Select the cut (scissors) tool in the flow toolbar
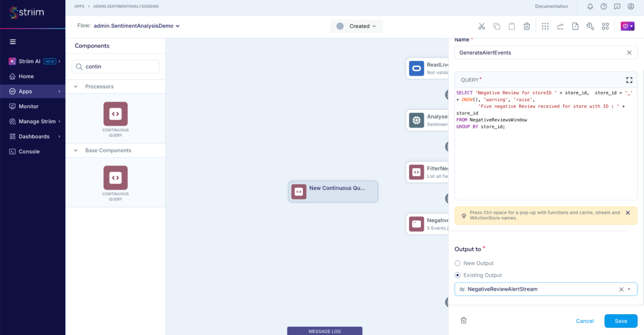Viewport: 644px width, 335px height. [481, 26]
